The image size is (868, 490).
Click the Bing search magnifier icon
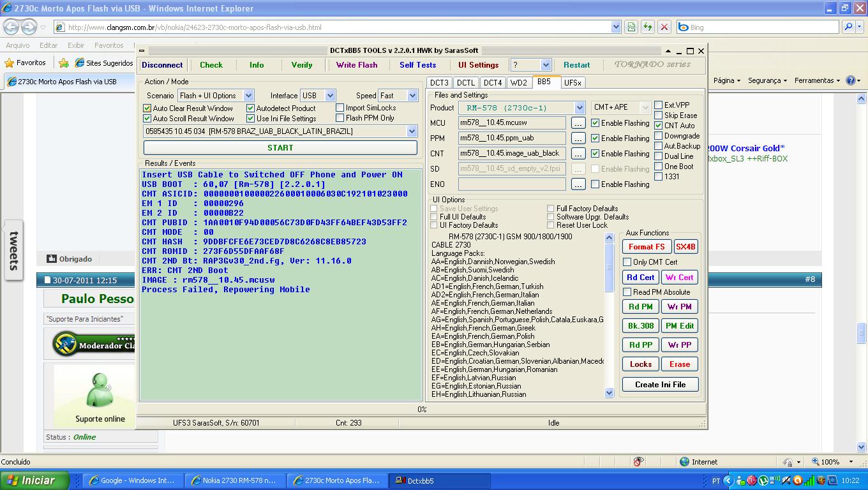[848, 27]
